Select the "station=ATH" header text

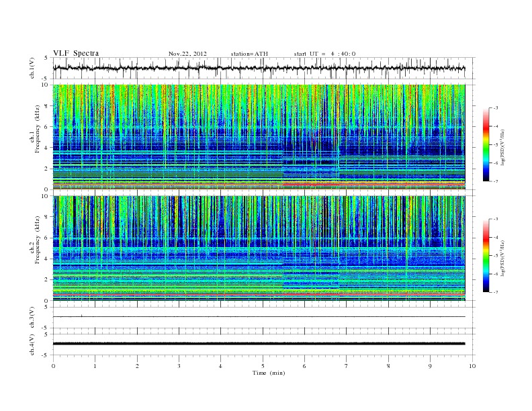coord(249,54)
